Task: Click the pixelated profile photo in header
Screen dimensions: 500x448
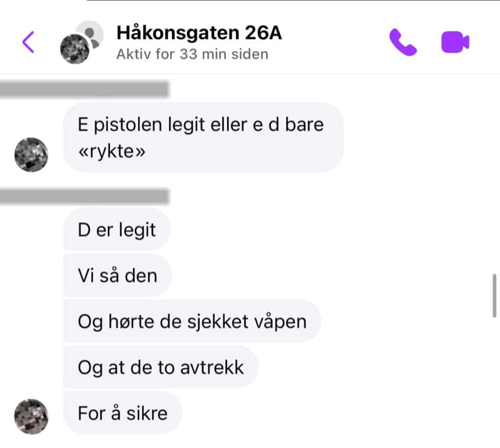Action: [75, 49]
